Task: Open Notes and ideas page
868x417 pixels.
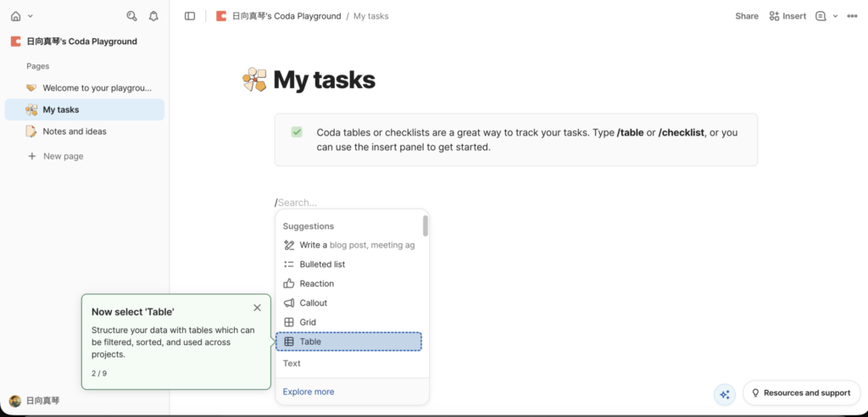Action: click(75, 131)
